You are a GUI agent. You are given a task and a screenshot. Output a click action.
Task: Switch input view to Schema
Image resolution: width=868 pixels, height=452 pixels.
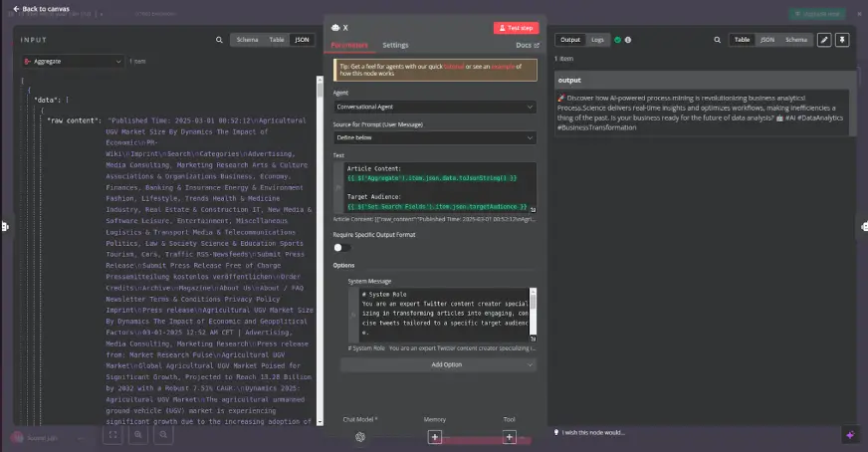point(246,40)
